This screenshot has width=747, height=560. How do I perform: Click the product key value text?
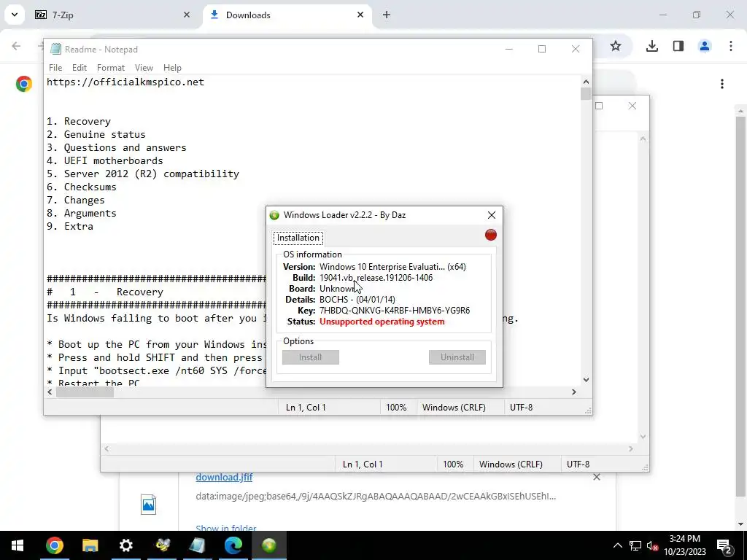395,311
